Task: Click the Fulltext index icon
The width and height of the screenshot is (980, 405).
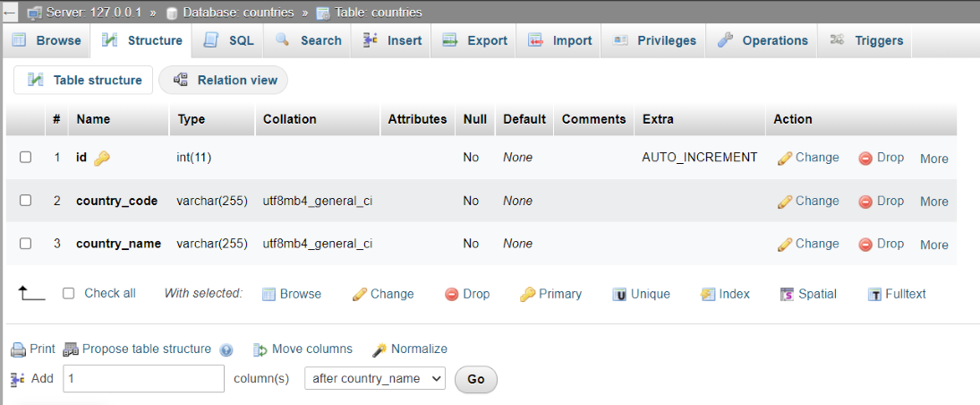Action: 875,294
